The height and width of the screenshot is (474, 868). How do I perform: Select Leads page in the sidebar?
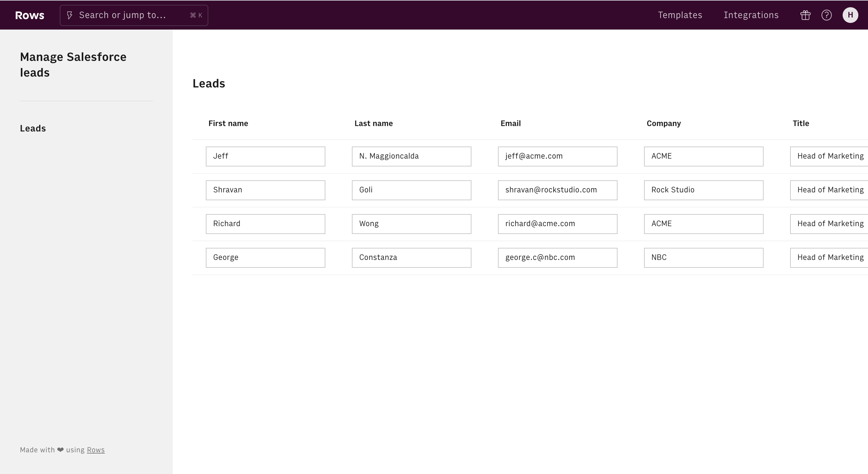(33, 128)
